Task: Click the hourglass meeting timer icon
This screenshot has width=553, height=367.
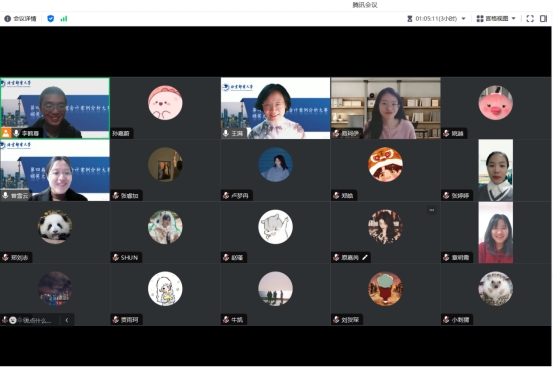Action: tap(410, 19)
